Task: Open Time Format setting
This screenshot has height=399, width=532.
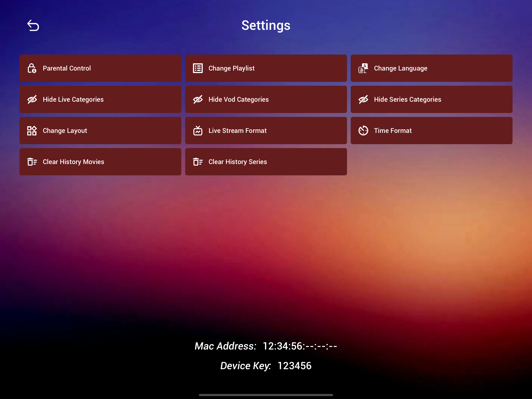Action: tap(432, 131)
